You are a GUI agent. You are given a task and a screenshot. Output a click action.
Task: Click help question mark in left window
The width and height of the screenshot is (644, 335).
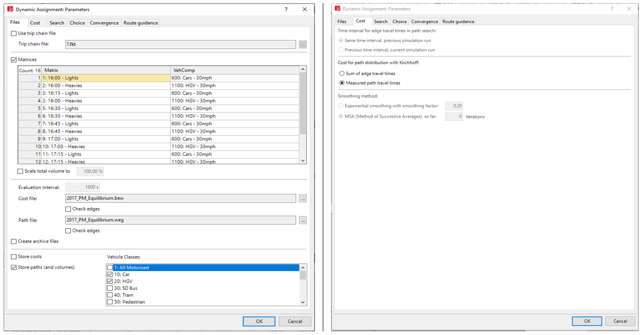pyautogui.click(x=286, y=9)
